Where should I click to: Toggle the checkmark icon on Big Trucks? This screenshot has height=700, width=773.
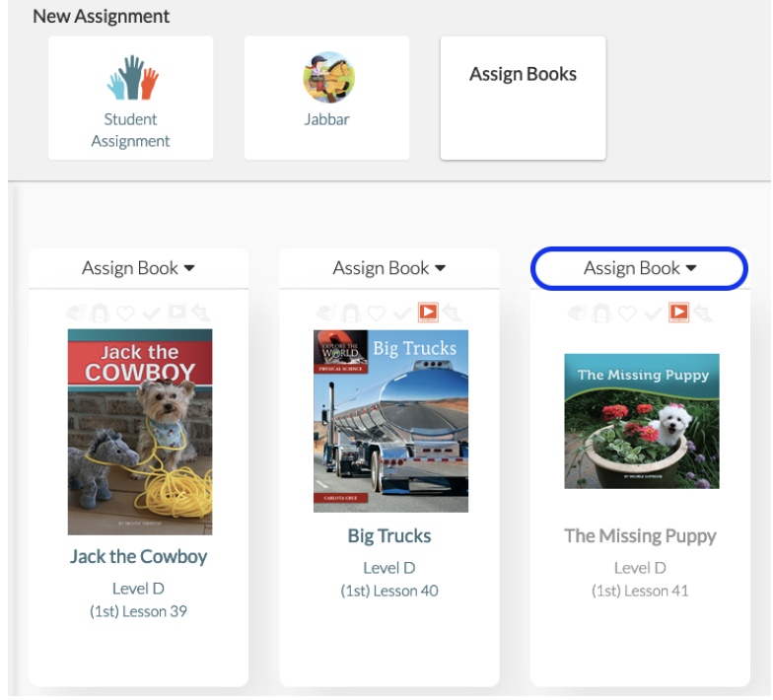click(x=402, y=314)
